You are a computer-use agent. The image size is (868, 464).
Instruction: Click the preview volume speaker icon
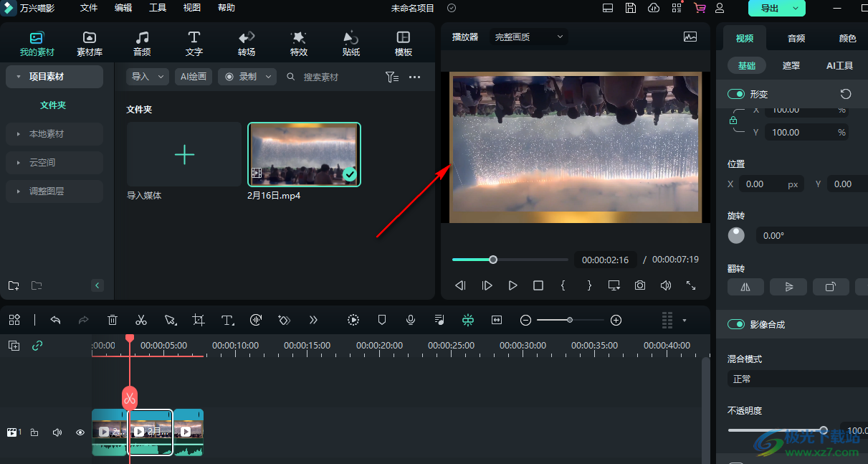click(666, 285)
